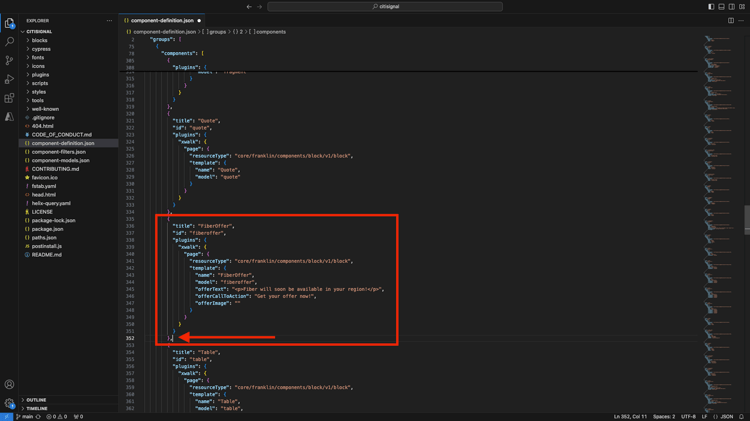Screen dimensions: 750x421
Task: Toggle the bottom panel layout icon
Action: pos(721,7)
